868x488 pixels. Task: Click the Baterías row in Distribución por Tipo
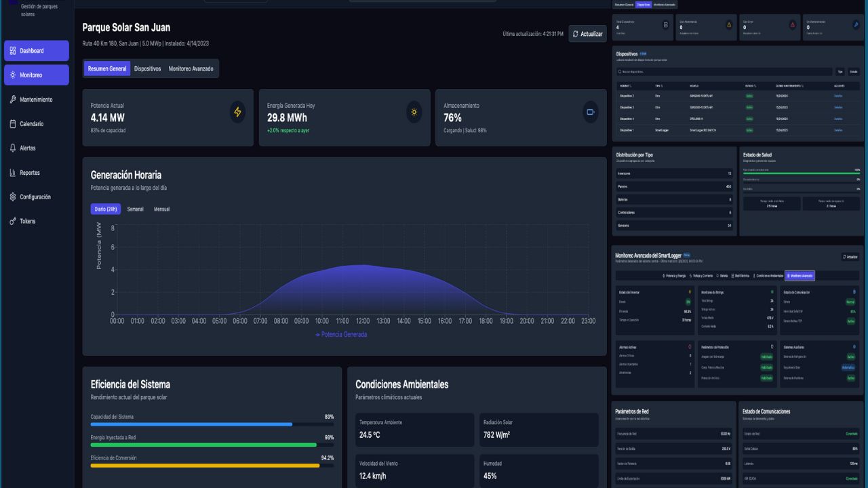(674, 199)
